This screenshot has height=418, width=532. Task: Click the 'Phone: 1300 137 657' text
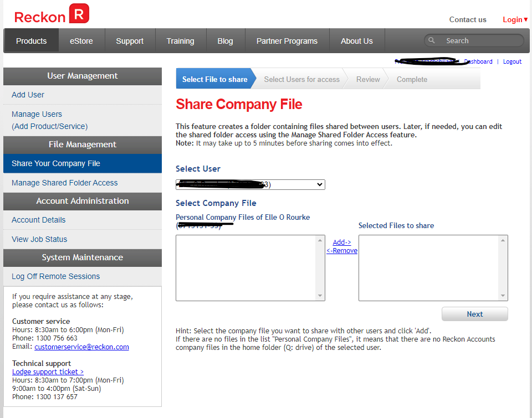(45, 396)
